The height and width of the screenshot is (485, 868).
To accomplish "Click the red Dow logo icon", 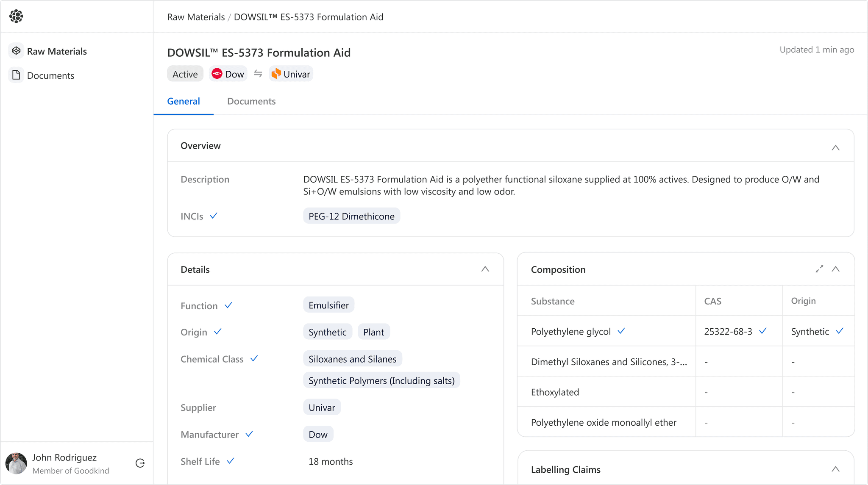I will coord(217,74).
